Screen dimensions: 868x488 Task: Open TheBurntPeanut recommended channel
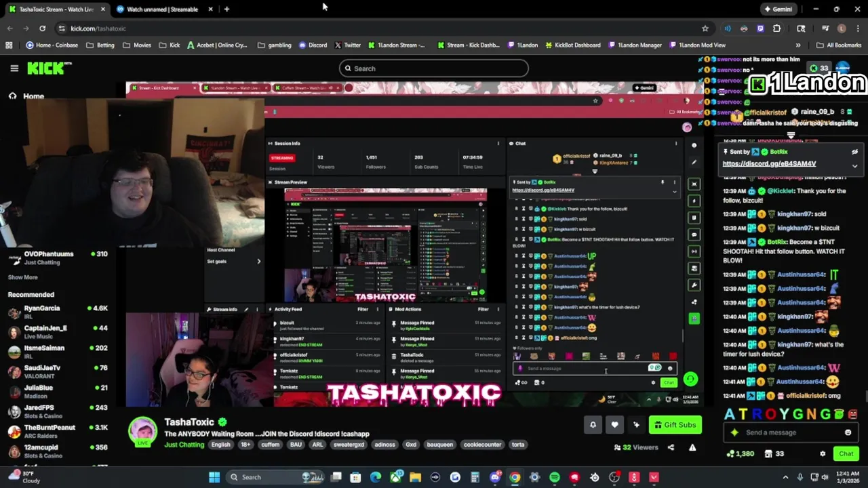point(58,431)
